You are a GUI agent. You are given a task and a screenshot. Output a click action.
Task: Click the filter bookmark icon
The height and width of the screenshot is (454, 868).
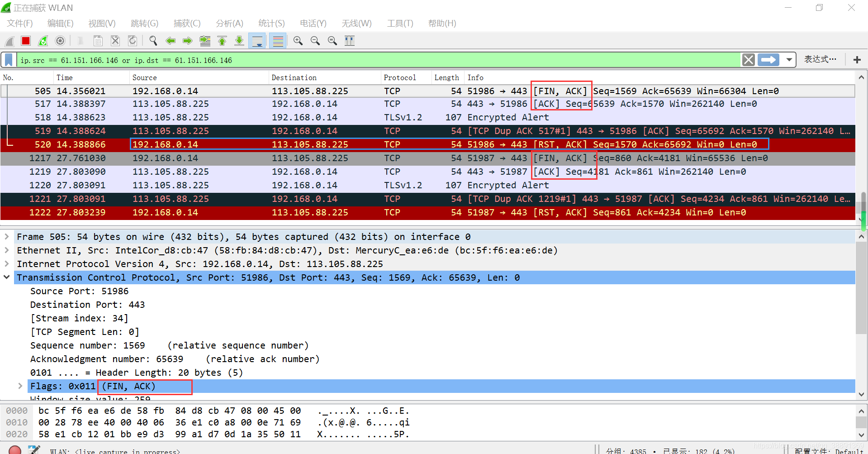point(9,60)
